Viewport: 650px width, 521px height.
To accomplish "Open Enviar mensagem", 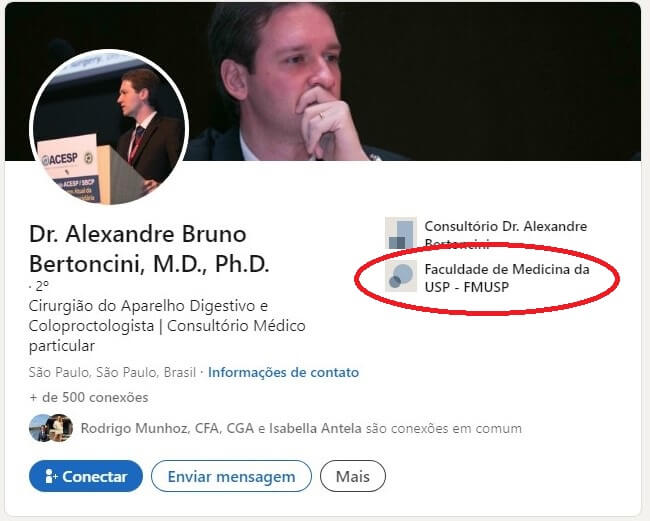I will click(231, 476).
